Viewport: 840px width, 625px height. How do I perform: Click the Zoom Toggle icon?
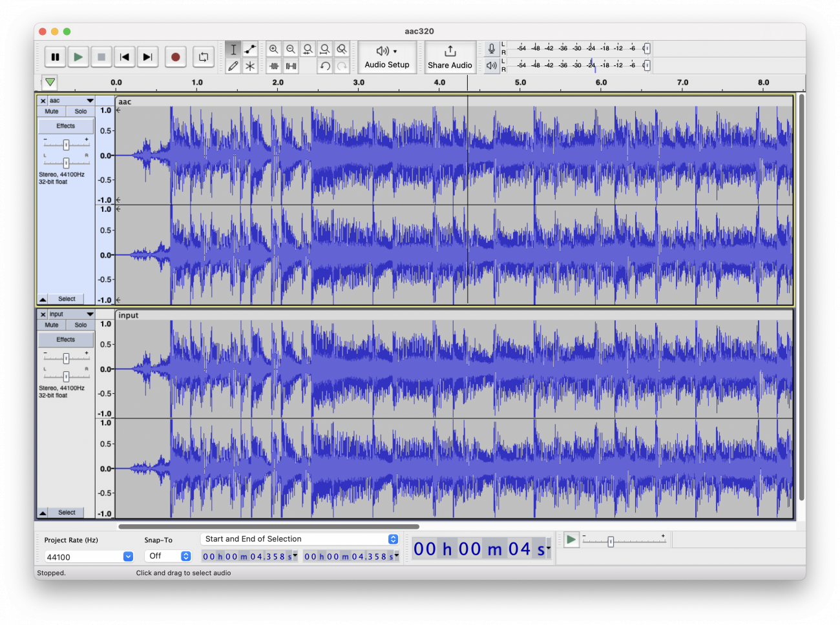342,49
